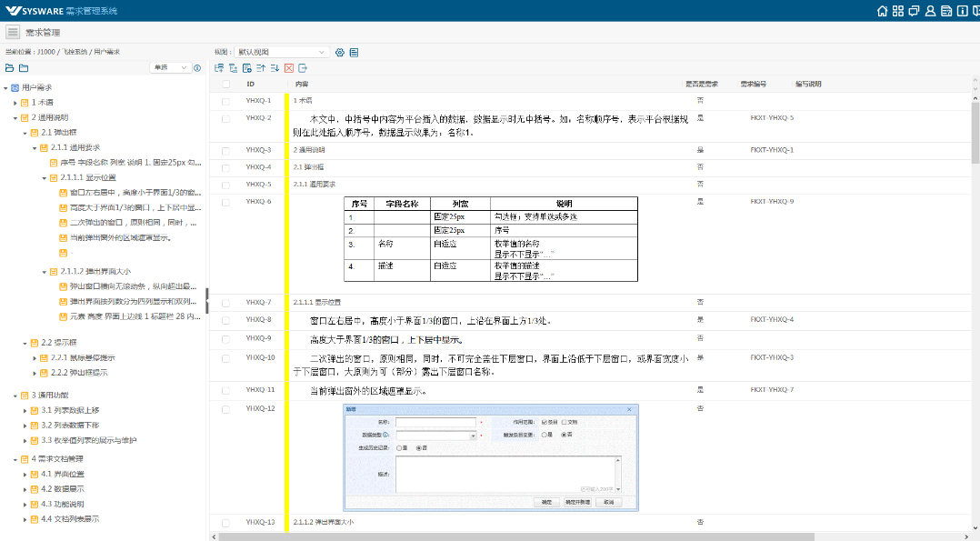Viewport: 980px width, 541px height.
Task: Click the YHXQ-10 ID link
Action: pos(259,357)
